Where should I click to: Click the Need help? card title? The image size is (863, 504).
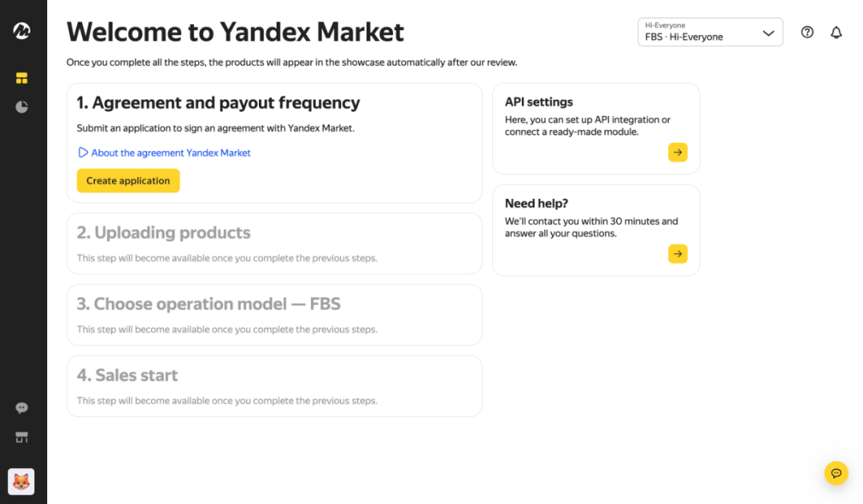click(536, 204)
